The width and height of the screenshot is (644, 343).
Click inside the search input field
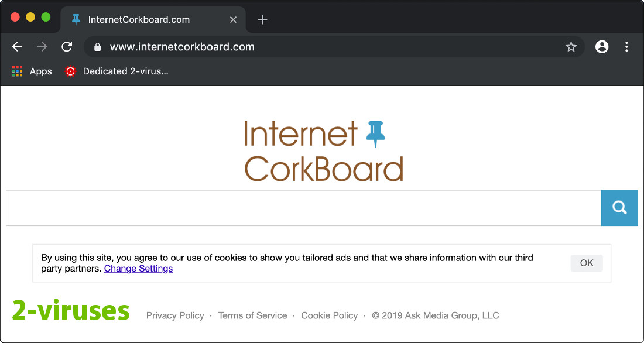coord(293,207)
